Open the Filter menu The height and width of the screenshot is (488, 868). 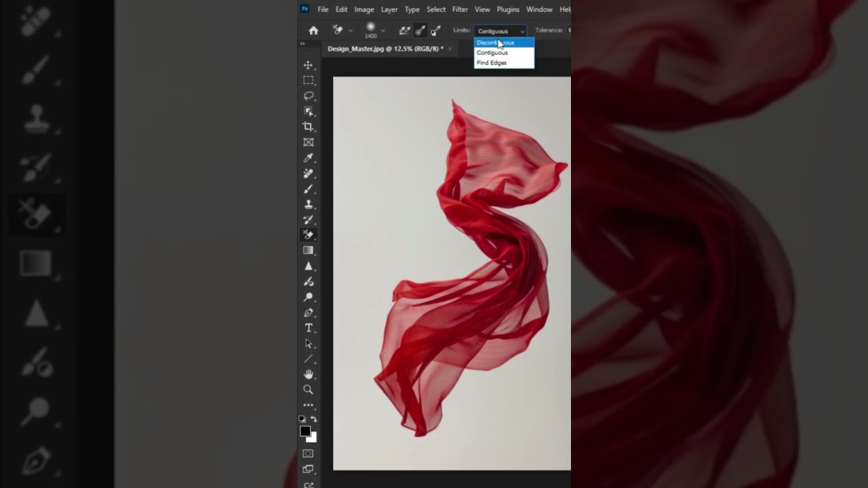pos(460,9)
